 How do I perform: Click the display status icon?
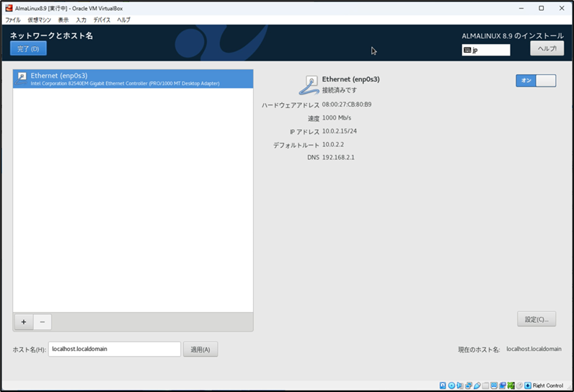tap(494, 386)
